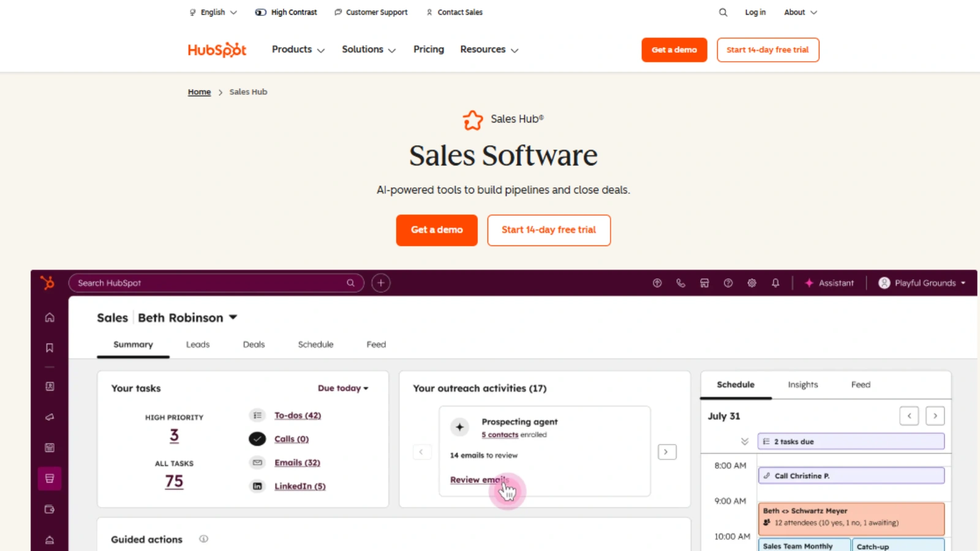Open the Beth Robinson name dropdown
The image size is (980, 551).
point(187,317)
